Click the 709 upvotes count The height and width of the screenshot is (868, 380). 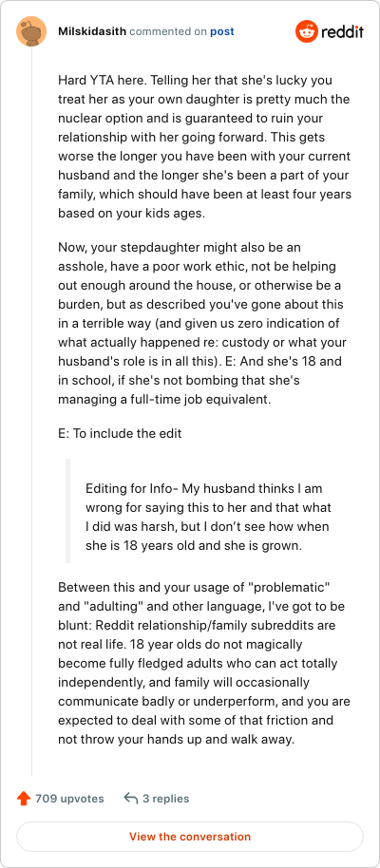69,799
